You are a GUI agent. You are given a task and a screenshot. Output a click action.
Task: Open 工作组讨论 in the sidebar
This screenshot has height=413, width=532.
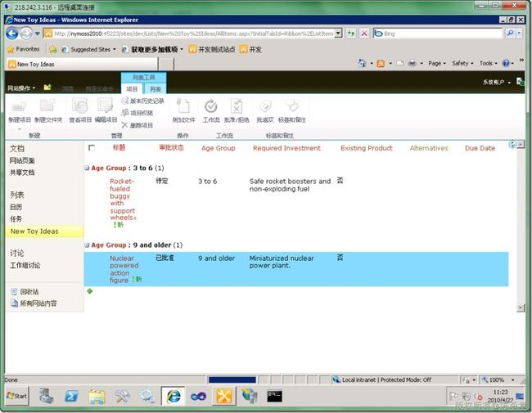coord(25,265)
